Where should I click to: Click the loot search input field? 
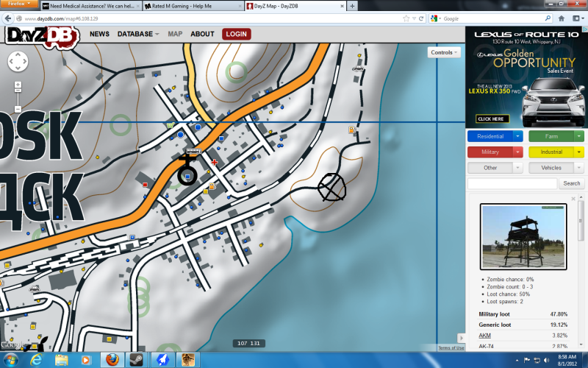click(x=512, y=183)
